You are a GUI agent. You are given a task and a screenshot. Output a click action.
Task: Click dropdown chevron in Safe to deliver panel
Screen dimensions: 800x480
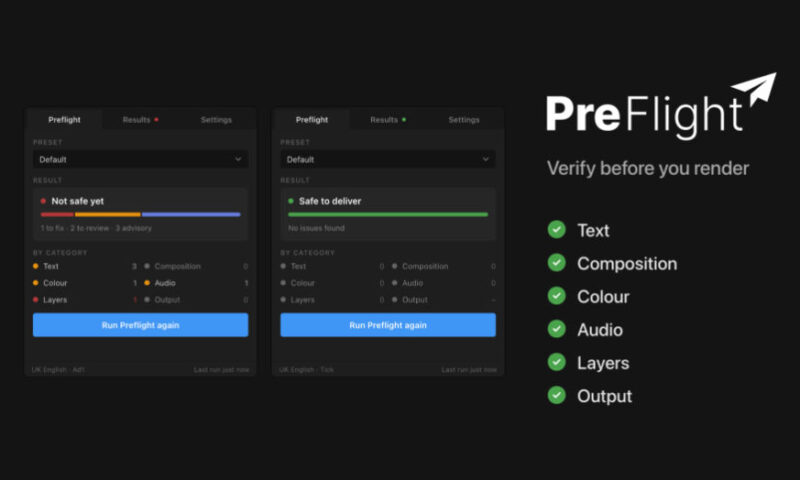(485, 159)
